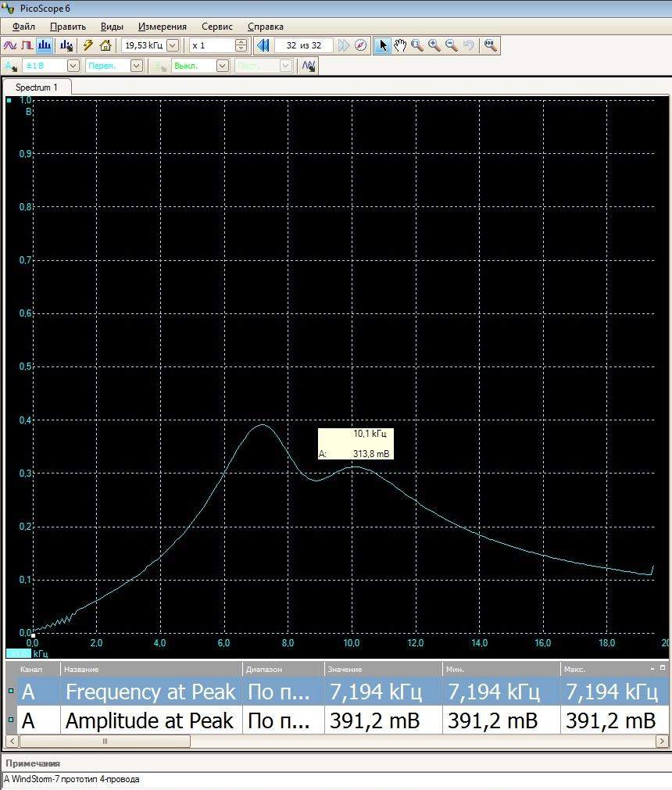The width and height of the screenshot is (672, 790).
Task: Select the Hand pan tool
Action: tap(400, 45)
